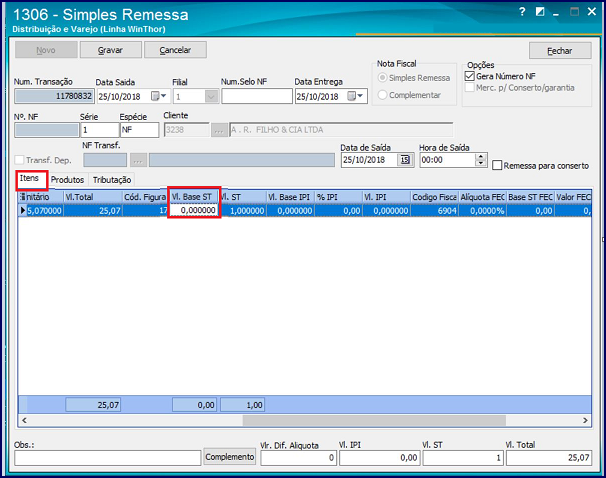The width and height of the screenshot is (606, 478).
Task: Click the footer sum 1,00 cell
Action: tap(243, 405)
